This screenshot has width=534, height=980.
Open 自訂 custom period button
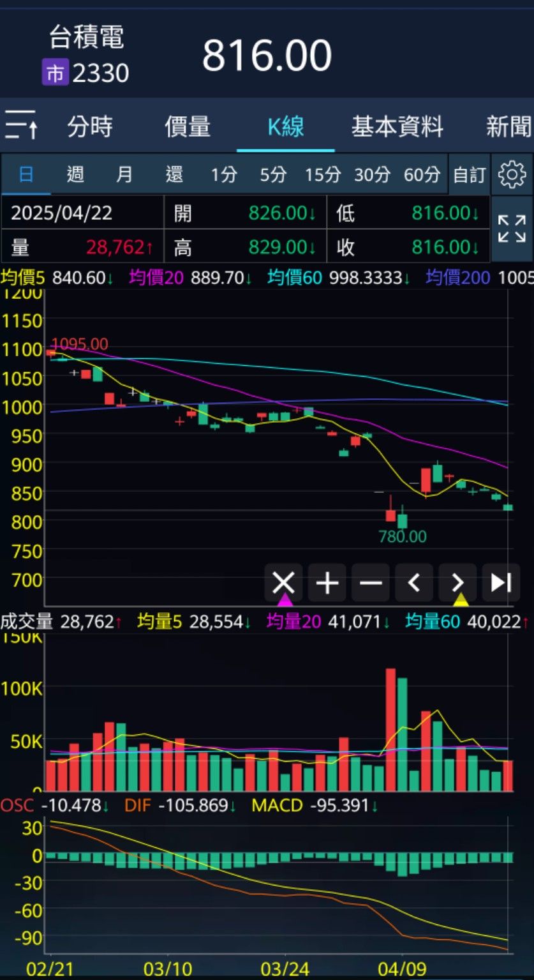470,174
